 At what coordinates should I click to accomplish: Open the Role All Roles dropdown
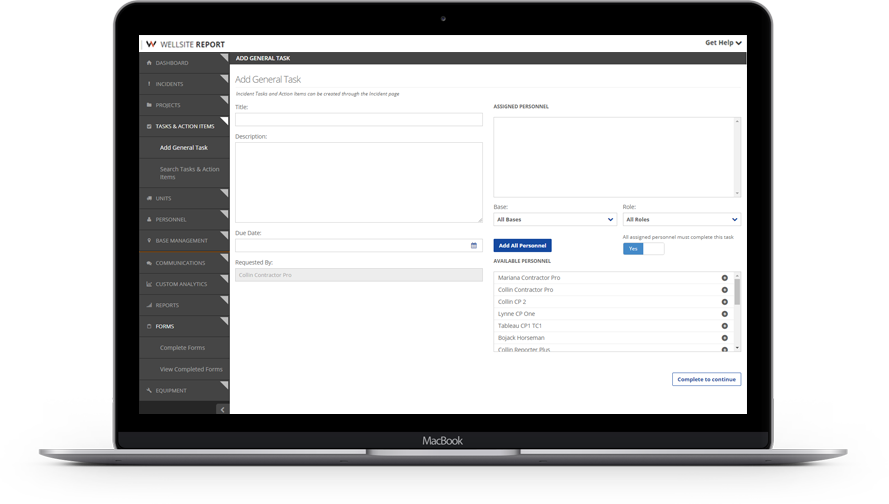coord(681,219)
